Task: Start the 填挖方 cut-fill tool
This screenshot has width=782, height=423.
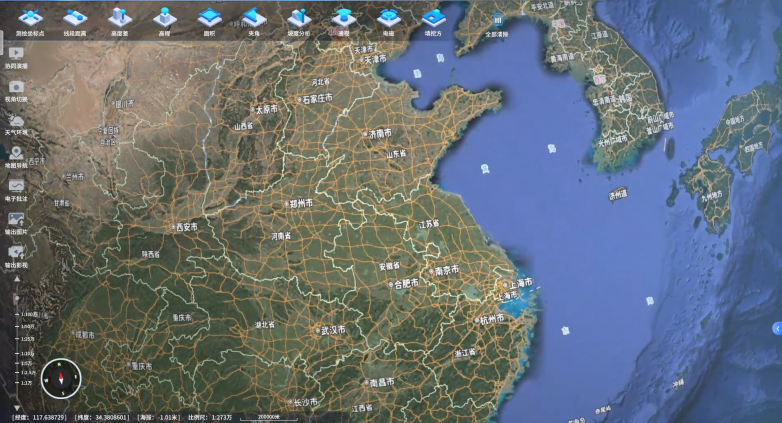Action: (432, 17)
